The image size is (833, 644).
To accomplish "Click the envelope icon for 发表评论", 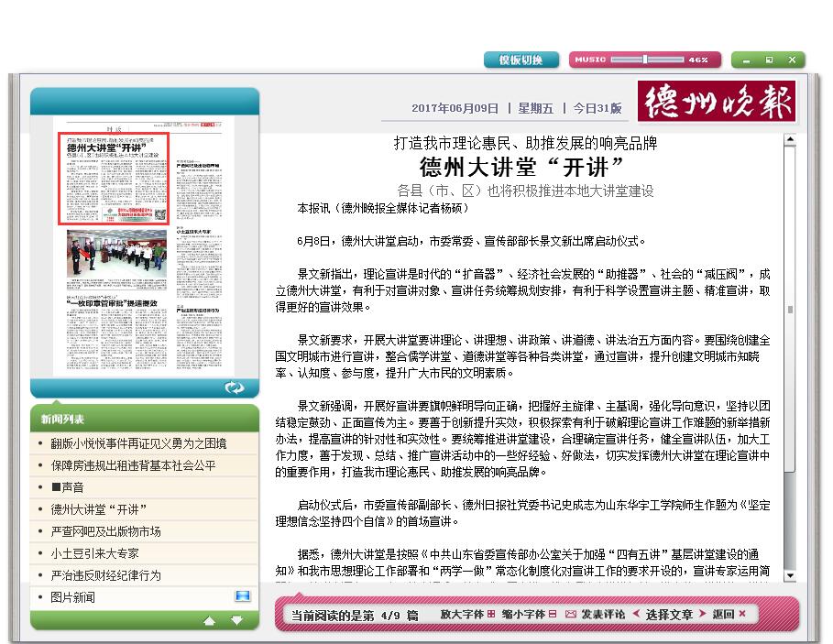I will (x=571, y=614).
